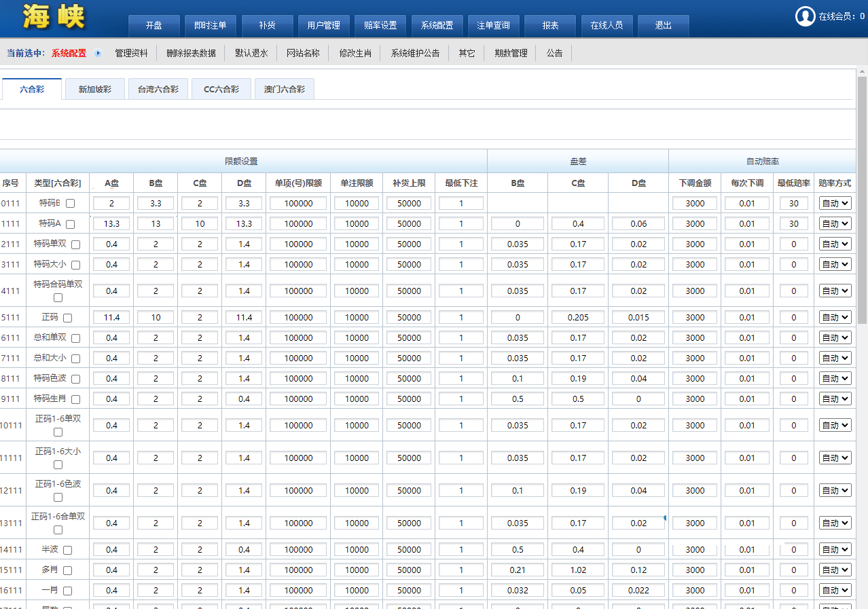This screenshot has width=868, height=609.
Task: Click the 退出 logout button
Action: tap(663, 26)
